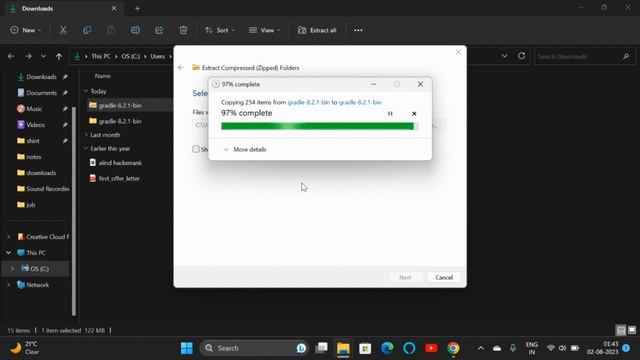
Task: Open a new File Explorer tab
Action: [137, 9]
